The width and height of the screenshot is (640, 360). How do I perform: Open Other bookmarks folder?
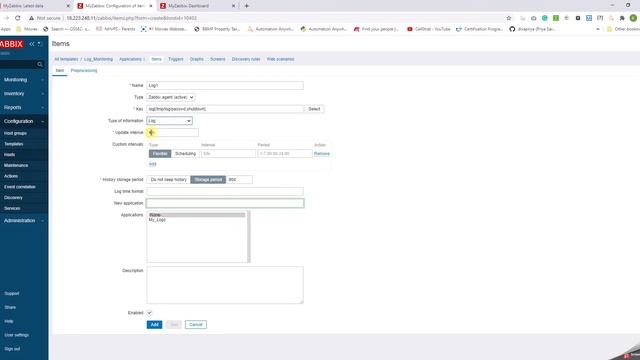[x=623, y=29]
